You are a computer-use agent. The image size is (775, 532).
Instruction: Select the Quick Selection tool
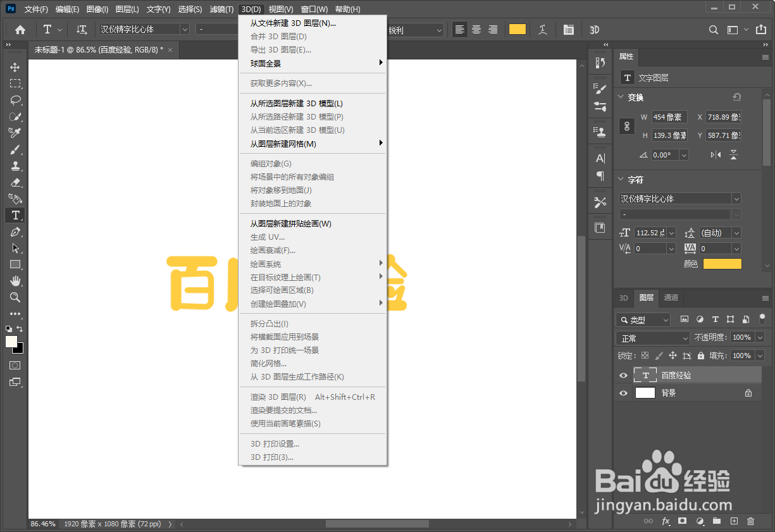15,116
